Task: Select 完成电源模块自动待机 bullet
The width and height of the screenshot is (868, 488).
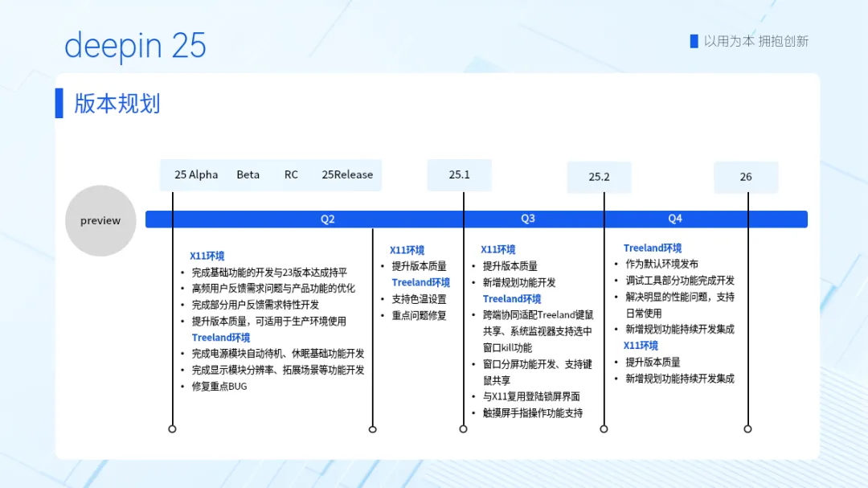Action: tap(278, 354)
